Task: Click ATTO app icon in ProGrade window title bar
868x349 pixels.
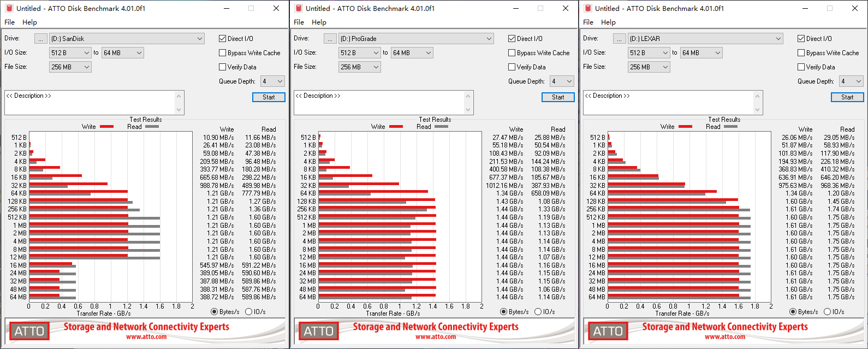Action: click(298, 8)
